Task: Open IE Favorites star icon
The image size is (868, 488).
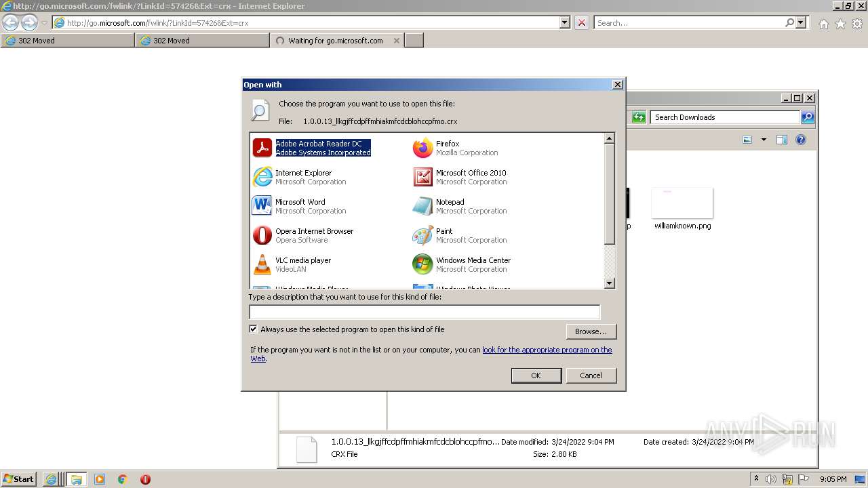Action: [x=840, y=24]
